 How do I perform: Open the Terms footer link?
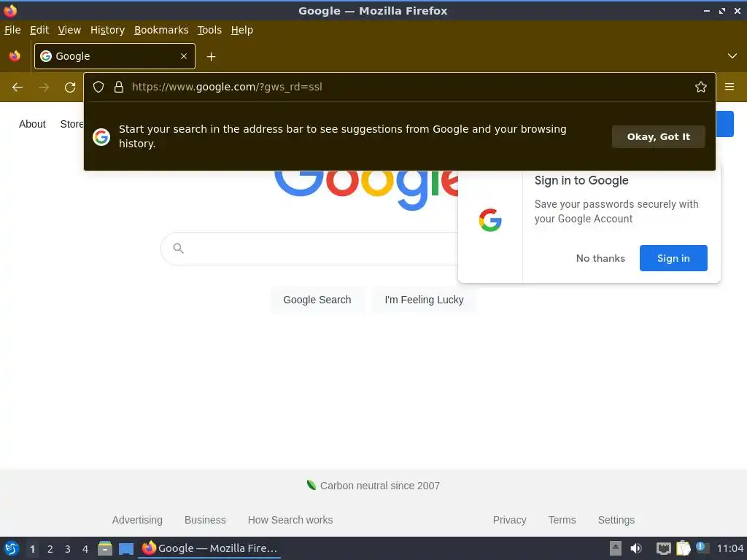click(562, 520)
